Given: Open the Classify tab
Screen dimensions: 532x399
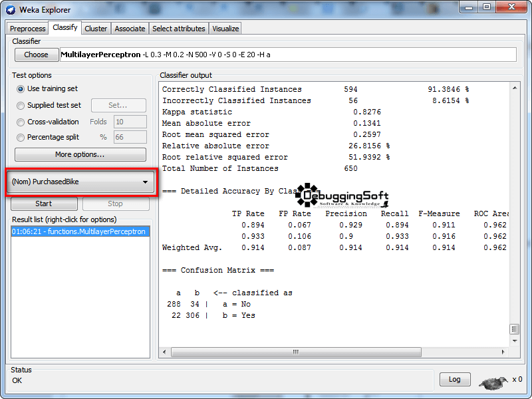Looking at the screenshot, I should (x=65, y=27).
